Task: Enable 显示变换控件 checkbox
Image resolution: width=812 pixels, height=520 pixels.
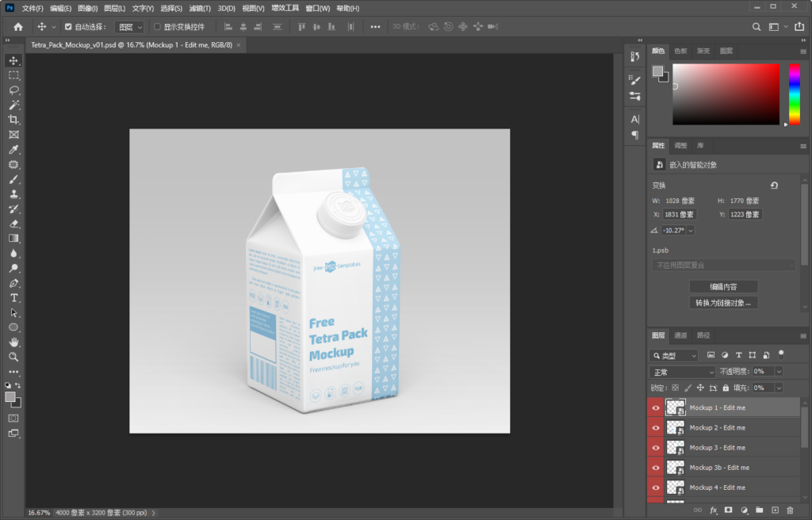Action: pyautogui.click(x=157, y=27)
